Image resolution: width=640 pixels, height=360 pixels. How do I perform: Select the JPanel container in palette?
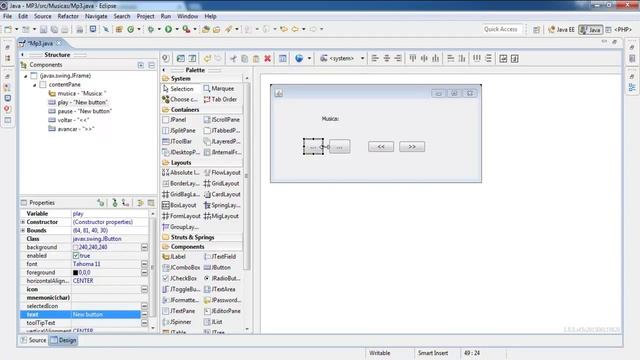174,120
